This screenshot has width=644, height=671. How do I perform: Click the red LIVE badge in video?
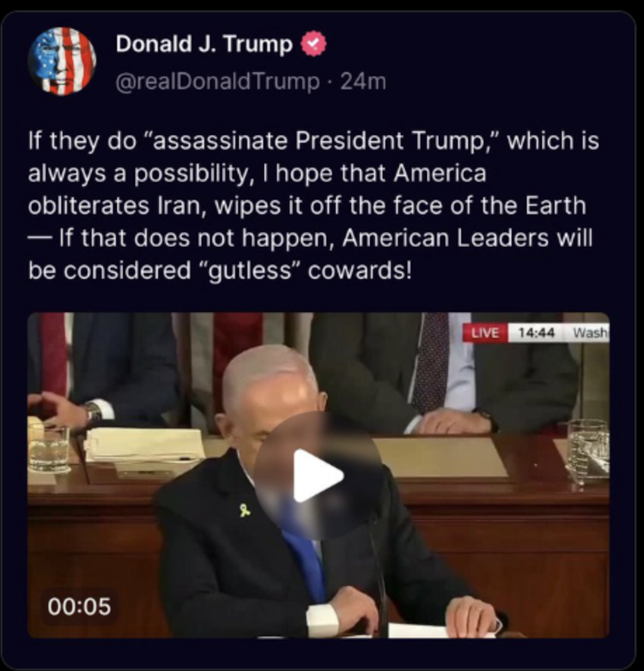pos(485,333)
